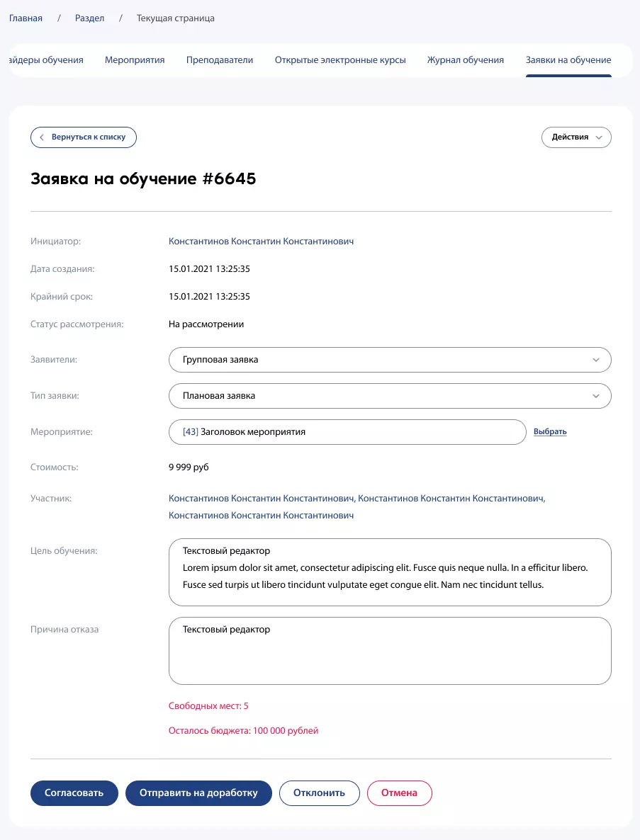Open the Преподаватели tab

[220, 60]
